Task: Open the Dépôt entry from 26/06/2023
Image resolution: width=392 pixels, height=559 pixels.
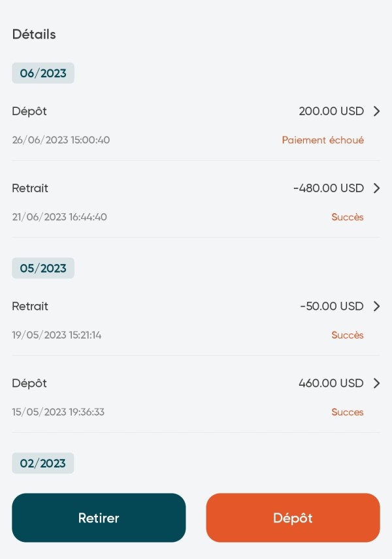Action: [x=29, y=111]
